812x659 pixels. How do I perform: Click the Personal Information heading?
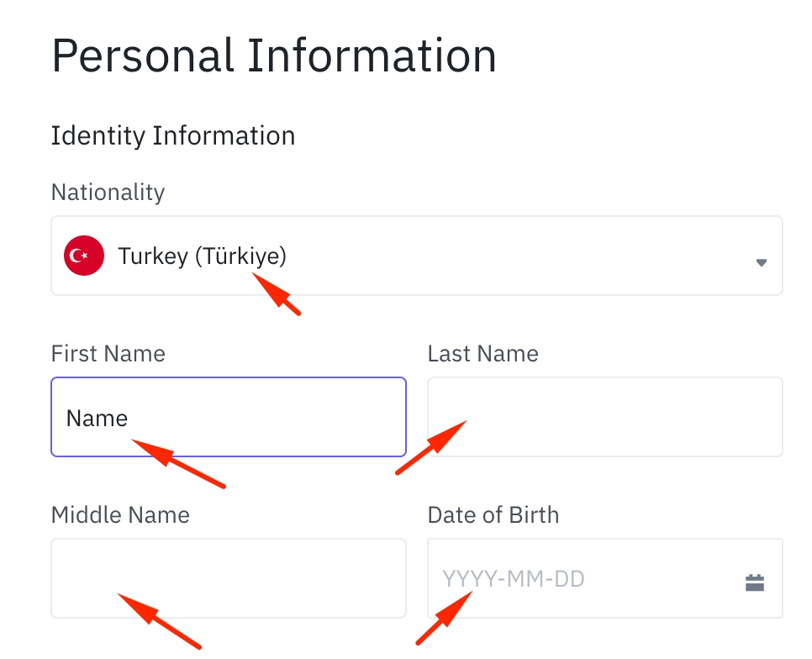(274, 55)
